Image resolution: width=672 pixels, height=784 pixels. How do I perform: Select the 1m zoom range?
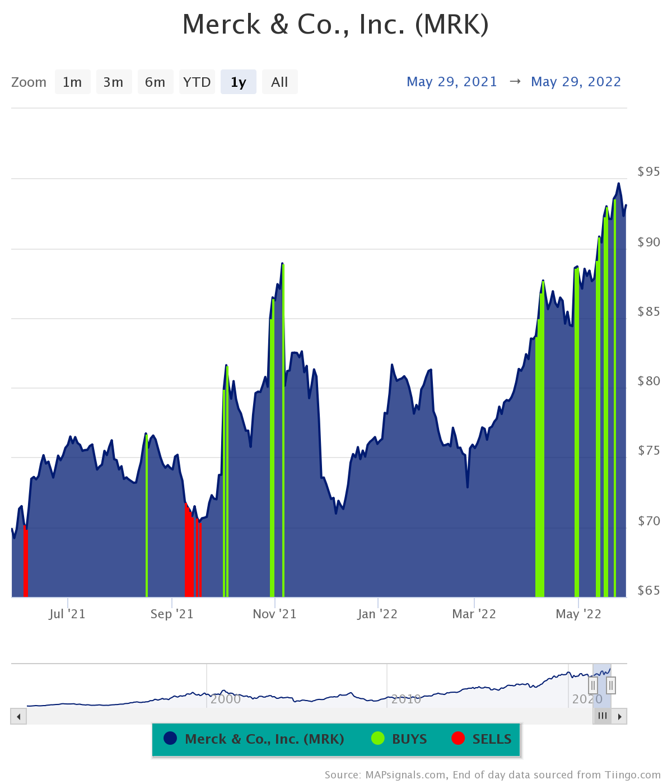[x=73, y=82]
